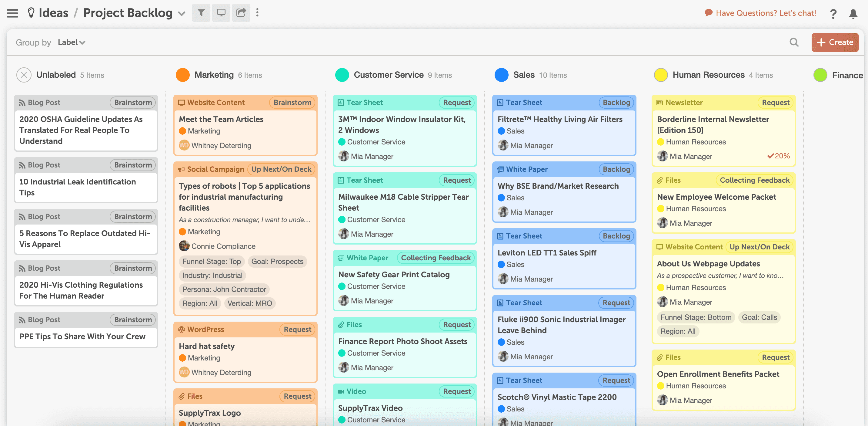Click Brainstorm status on PPE Tips card
The width and height of the screenshot is (868, 426).
pos(133,320)
